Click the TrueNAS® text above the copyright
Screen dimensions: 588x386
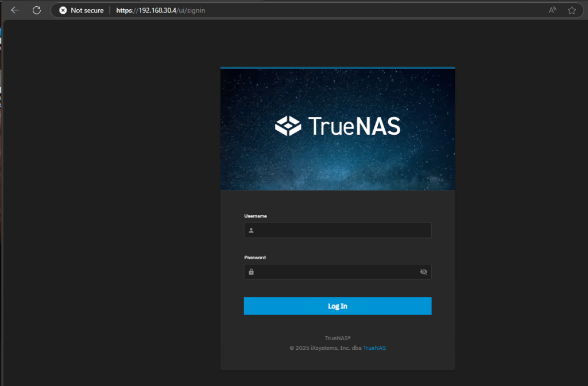(338, 338)
